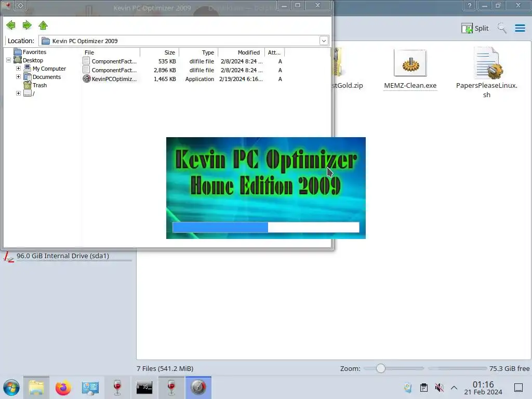Go back with the green left arrow
The height and width of the screenshot is (399, 532).
click(x=11, y=25)
